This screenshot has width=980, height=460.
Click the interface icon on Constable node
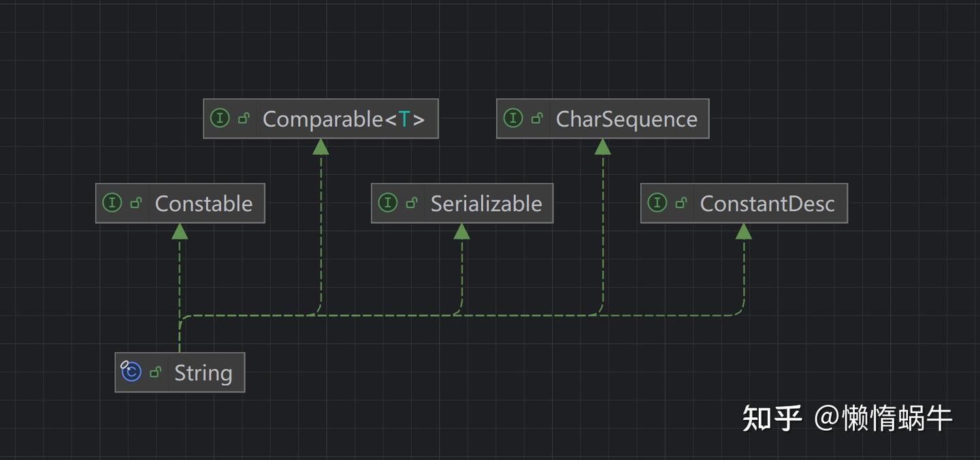pos(112,203)
